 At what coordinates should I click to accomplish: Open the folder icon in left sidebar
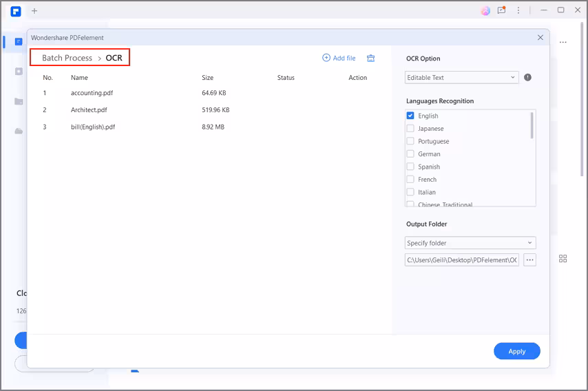(x=19, y=101)
